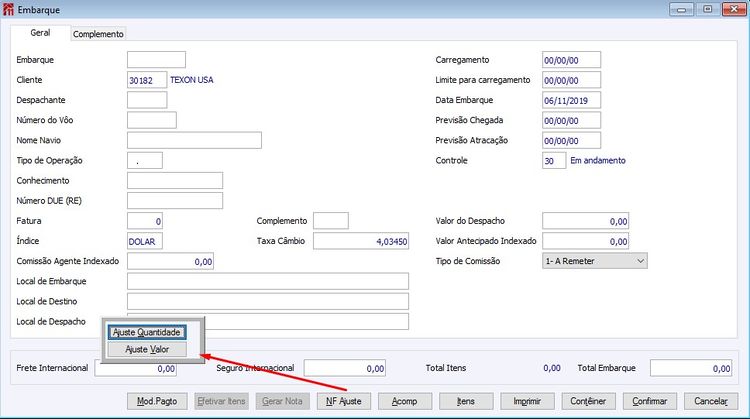Viewport: 750px width, 419px height.
Task: Select the Geral tab
Action: (x=40, y=33)
